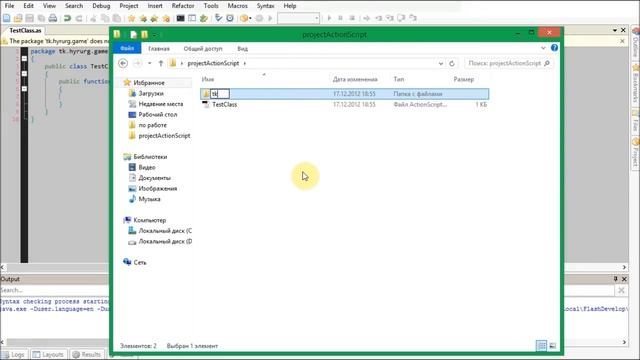Click the New Document icon in FlashDevelop toolbar
Viewport: 640px width, 360px height.
7,18
